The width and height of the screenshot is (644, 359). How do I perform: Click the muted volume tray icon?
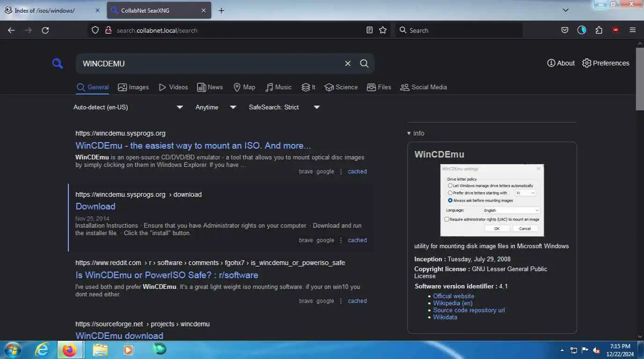pos(597,350)
